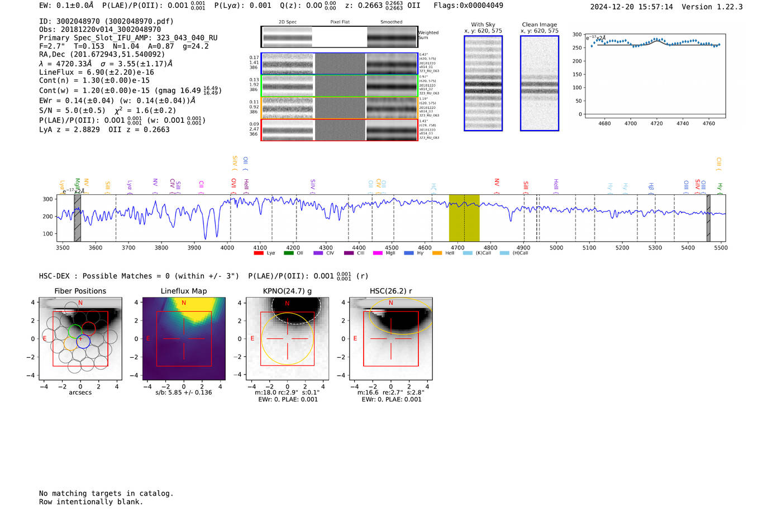Click the RA,Dec coordinates text
The height and width of the screenshot is (532, 782).
(102, 54)
